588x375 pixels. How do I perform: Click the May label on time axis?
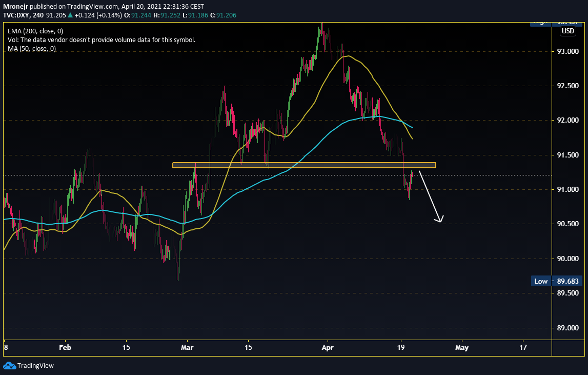tap(461, 348)
